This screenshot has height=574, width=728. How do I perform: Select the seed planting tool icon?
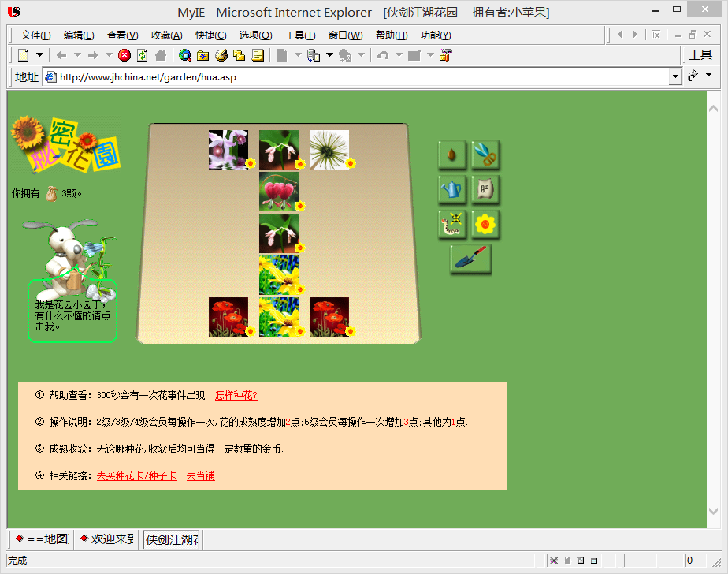(x=451, y=154)
